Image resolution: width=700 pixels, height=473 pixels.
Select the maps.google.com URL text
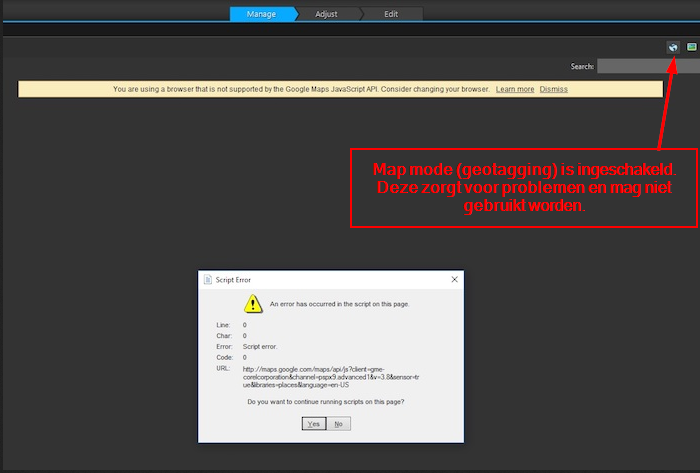click(x=331, y=377)
